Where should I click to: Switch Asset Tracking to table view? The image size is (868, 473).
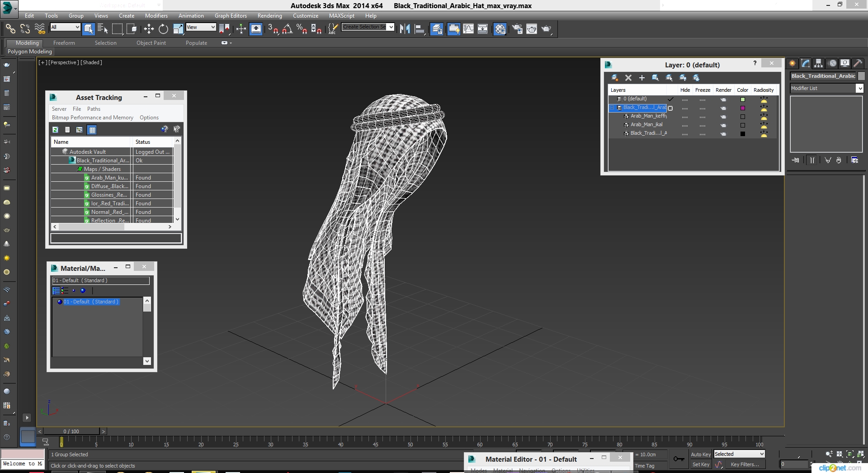coord(92,130)
